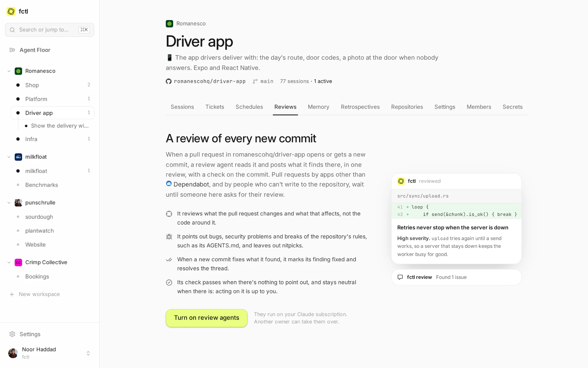Click the Crimp Collective workspace avatar
This screenshot has width=588, height=368.
tap(18, 262)
